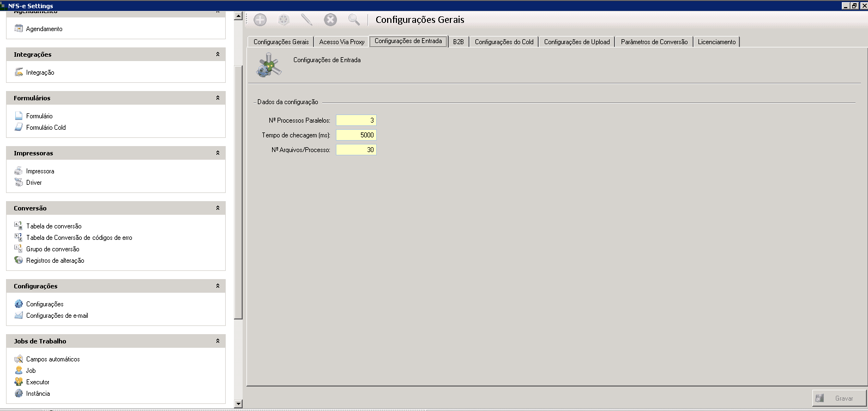This screenshot has height=411, width=868.
Task: Click the sidebar scrollbar down arrow
Action: click(x=238, y=403)
